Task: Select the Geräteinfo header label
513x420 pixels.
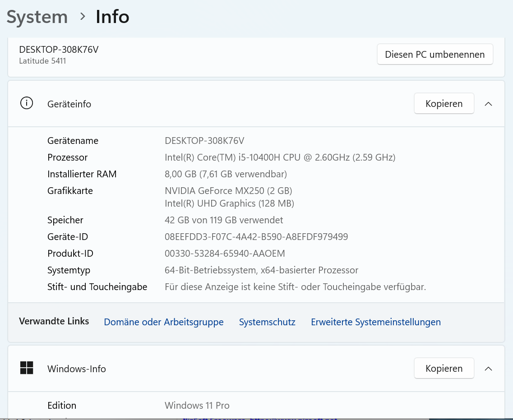Action: [69, 104]
